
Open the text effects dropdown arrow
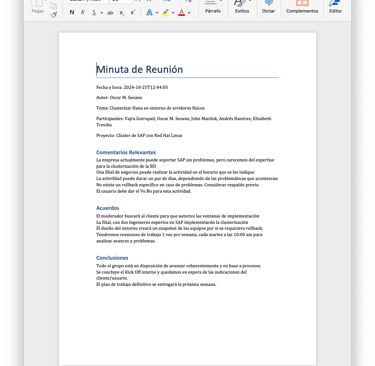coord(157,13)
